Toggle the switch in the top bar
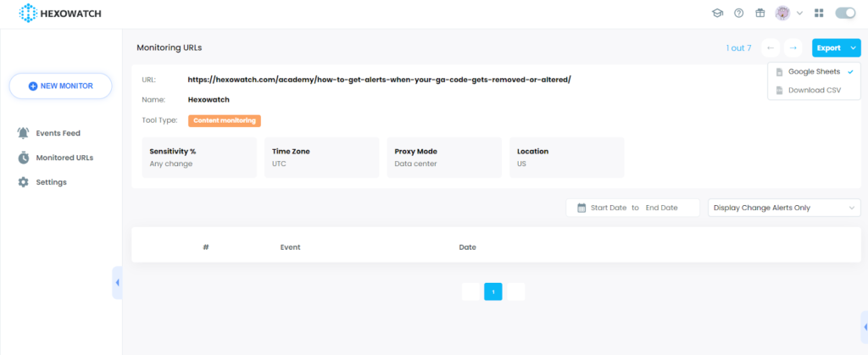 pyautogui.click(x=845, y=14)
